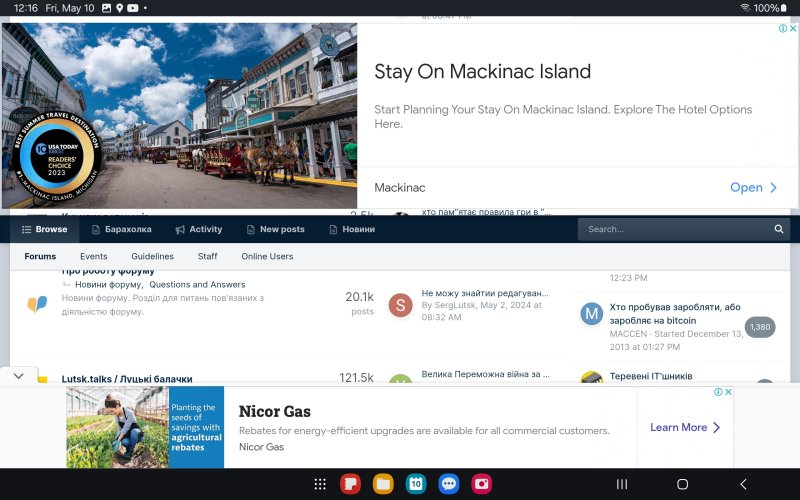Open the Questions and Answers subforum
This screenshot has width=800, height=500.
pos(197,285)
